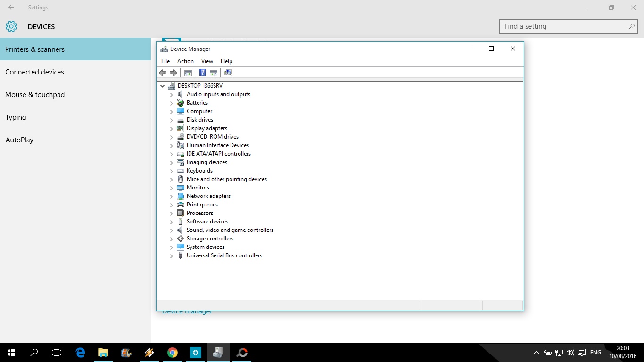Click the Device manager link in Settings
The image size is (644, 362).
187,311
